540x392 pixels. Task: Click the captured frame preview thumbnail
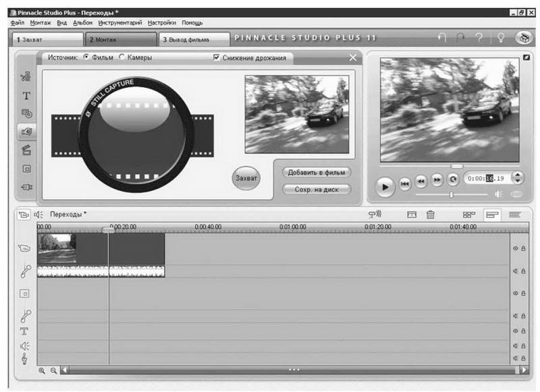[x=297, y=115]
